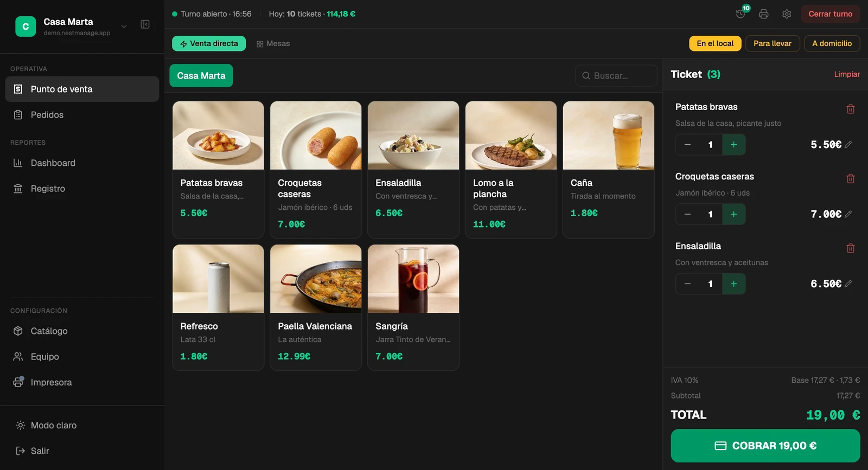Decrease Ensaladilla quantity with minus

tap(687, 284)
